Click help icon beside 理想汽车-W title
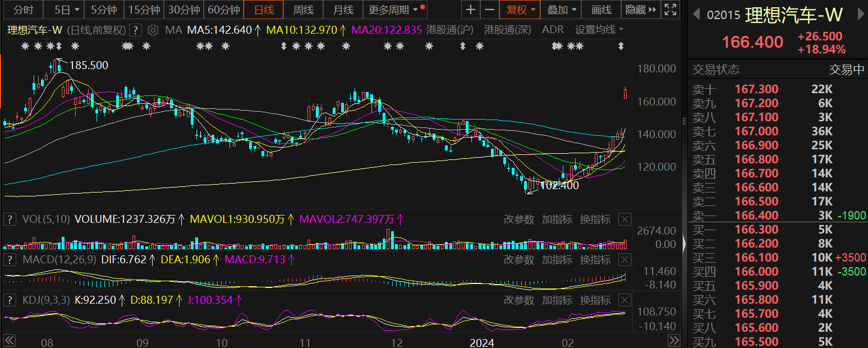868x348 pixels. click(135, 30)
